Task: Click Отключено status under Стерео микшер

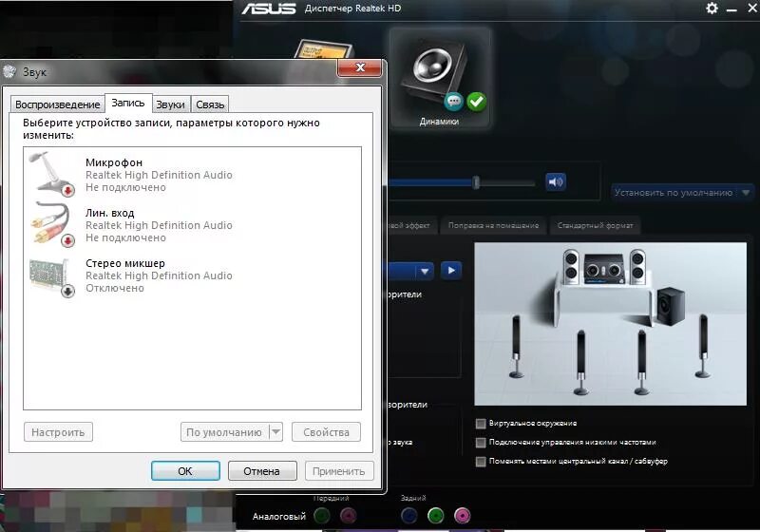Action: 115,288
